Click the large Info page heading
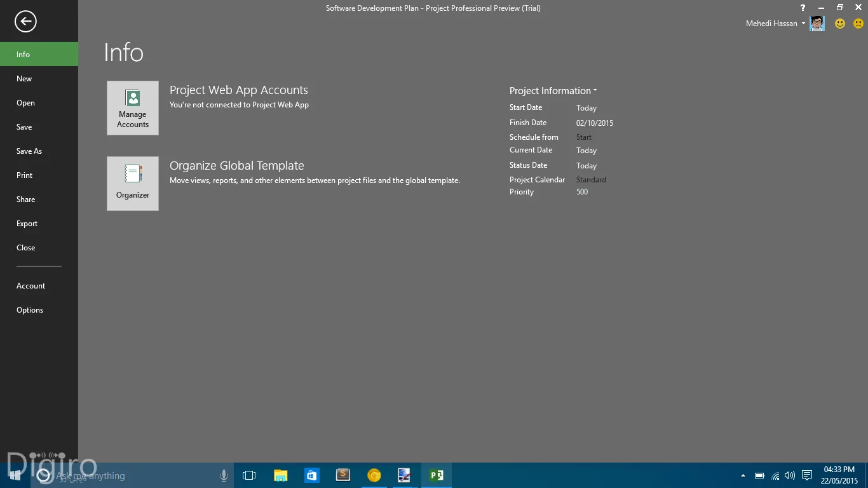The width and height of the screenshot is (868, 488). [x=123, y=52]
